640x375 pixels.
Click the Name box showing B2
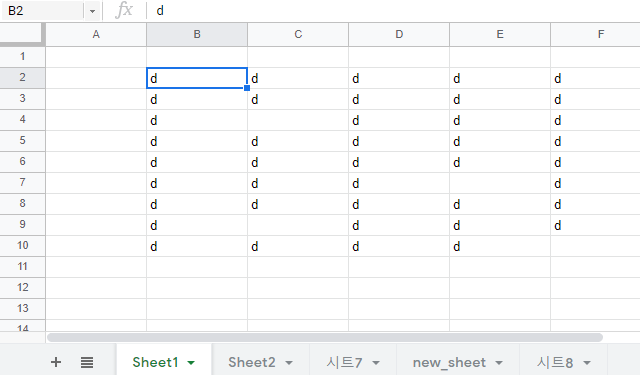pos(43,11)
